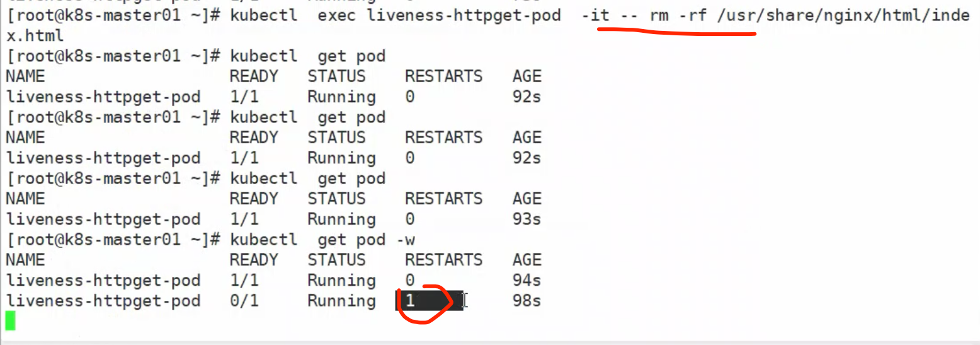Click "Running" in the 93s row
The width and height of the screenshot is (980, 345).
point(341,219)
